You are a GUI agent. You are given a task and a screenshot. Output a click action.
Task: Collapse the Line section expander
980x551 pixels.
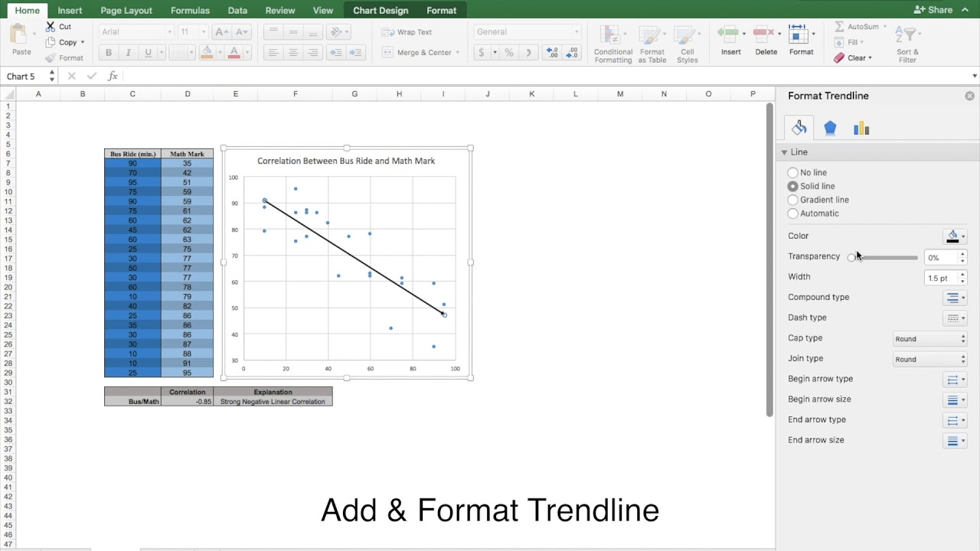click(x=784, y=152)
